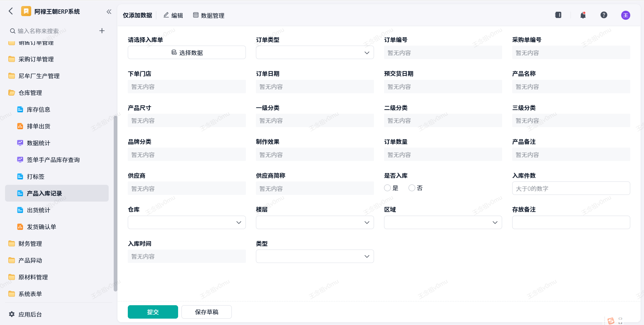Viewport: 644px width, 325px height.
Task: Click the 保存草稿 button
Action: pos(207,312)
